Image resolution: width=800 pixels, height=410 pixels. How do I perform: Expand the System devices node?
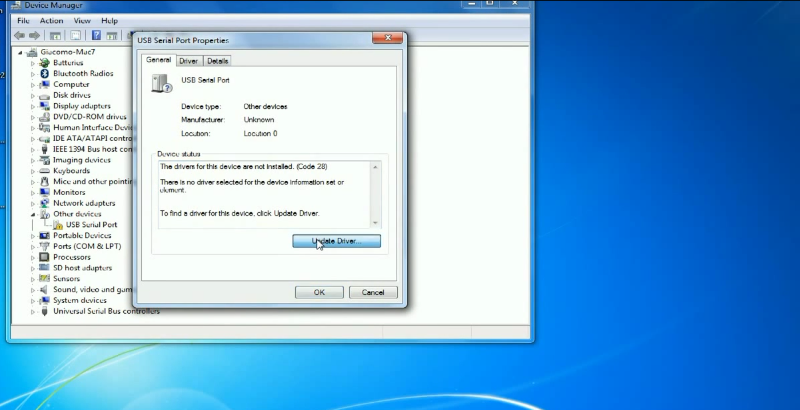pyautogui.click(x=33, y=300)
